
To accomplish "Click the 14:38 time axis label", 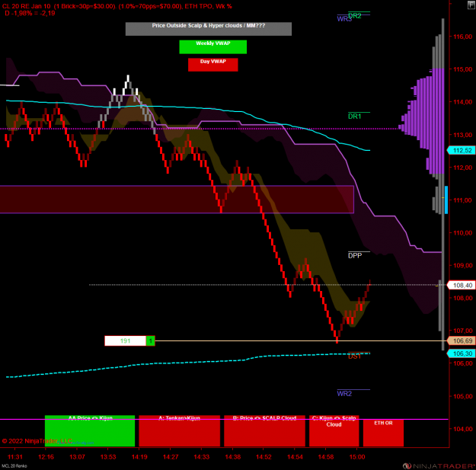I will tap(232, 457).
